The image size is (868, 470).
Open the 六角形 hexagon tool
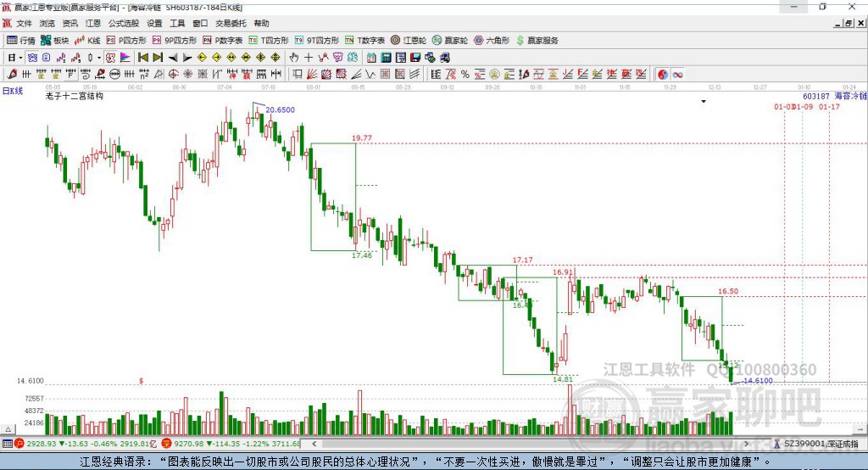492,40
